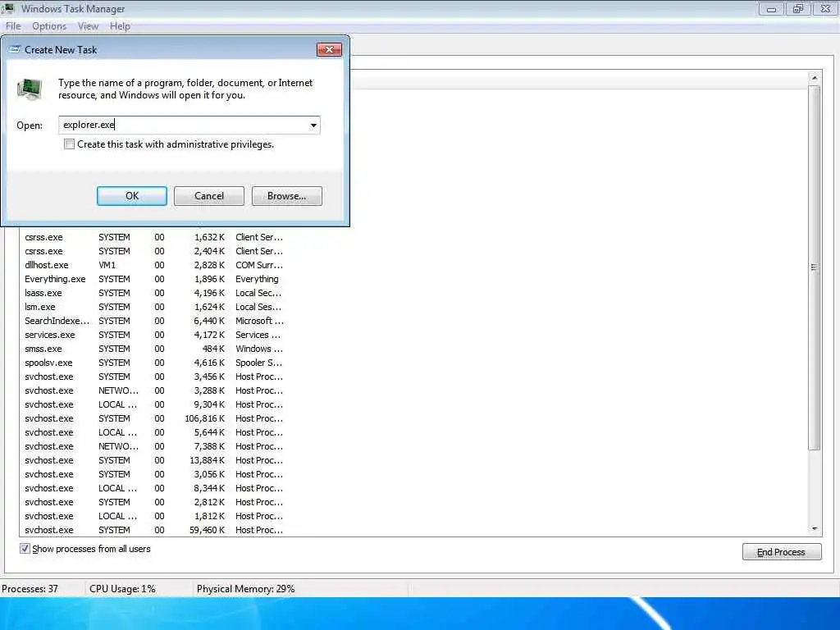Click the 484 K memory value
The height and width of the screenshot is (630, 840).
click(x=214, y=349)
